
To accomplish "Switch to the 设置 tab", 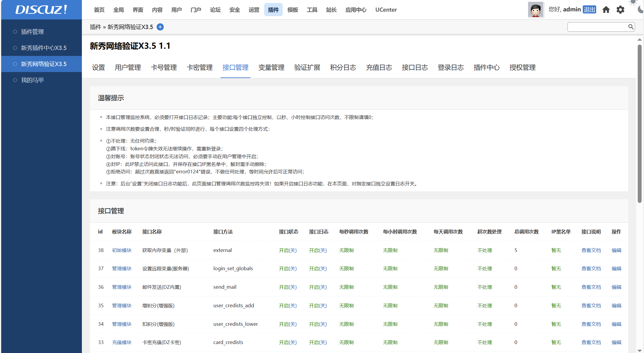I will click(x=98, y=68).
